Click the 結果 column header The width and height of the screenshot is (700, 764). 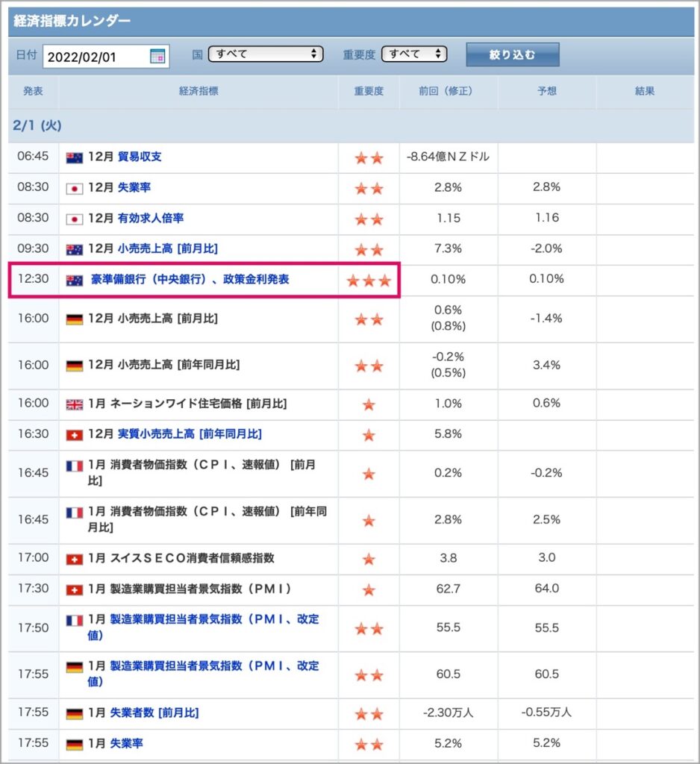tap(645, 91)
